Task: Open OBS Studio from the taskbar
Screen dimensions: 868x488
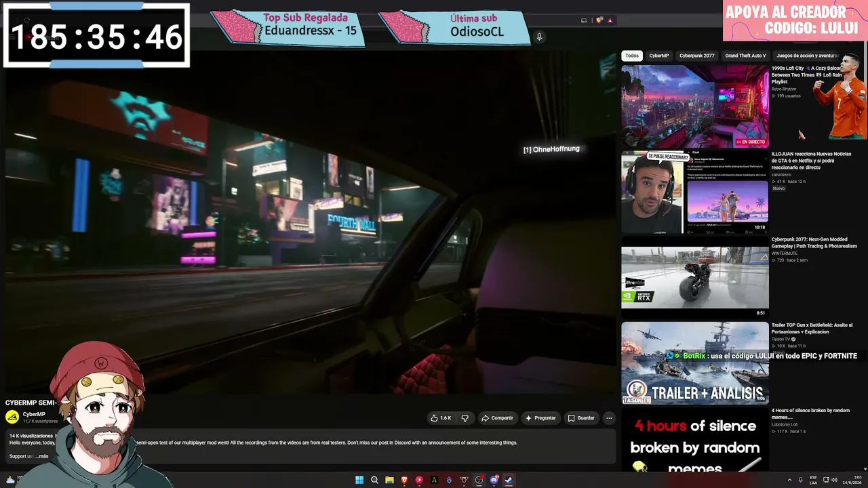Action: [479, 480]
